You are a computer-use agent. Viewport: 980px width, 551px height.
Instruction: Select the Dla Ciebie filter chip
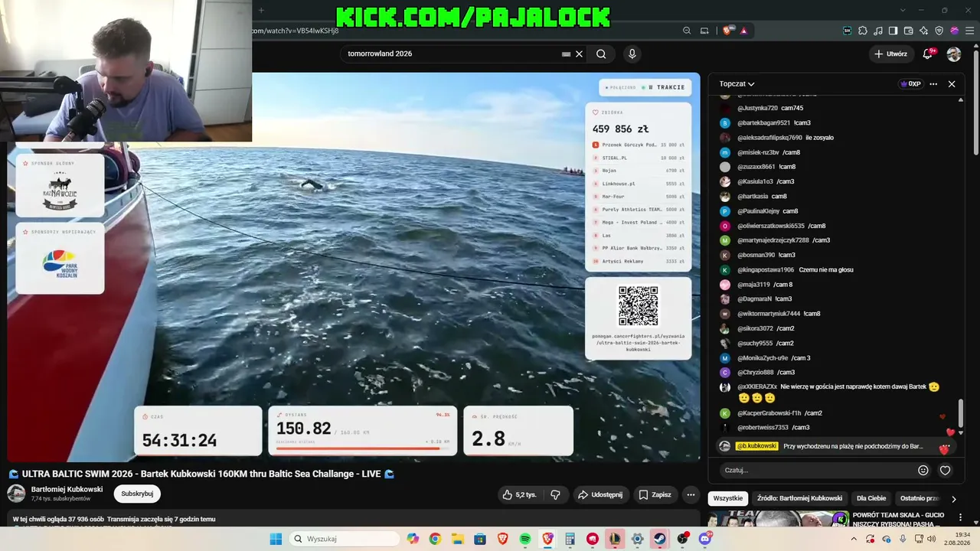pos(871,498)
